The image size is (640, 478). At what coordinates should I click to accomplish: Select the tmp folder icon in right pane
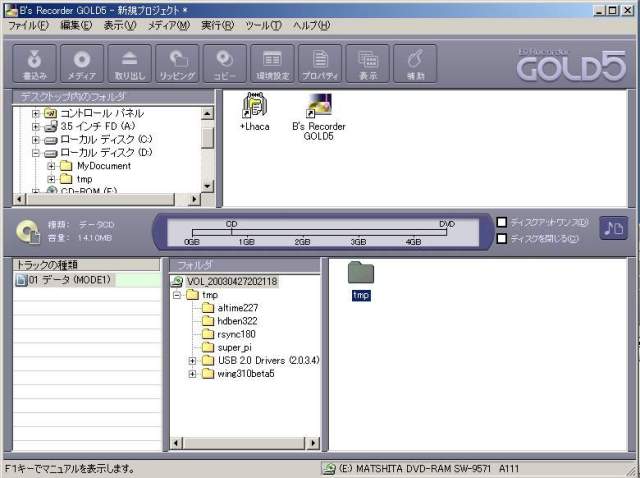[x=361, y=273]
